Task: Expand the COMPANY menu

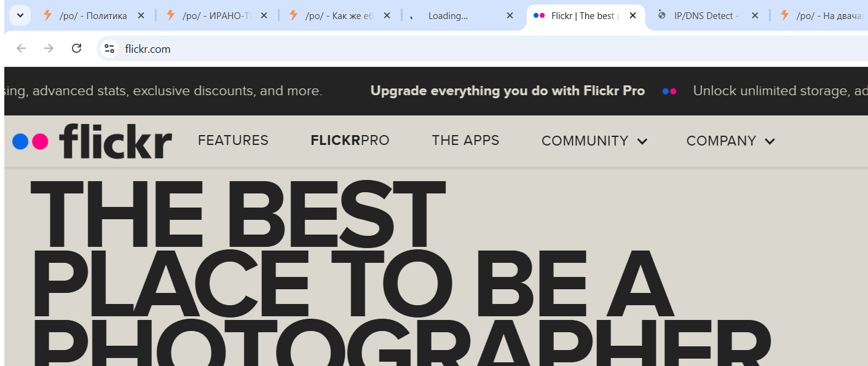Action: pyautogui.click(x=730, y=141)
